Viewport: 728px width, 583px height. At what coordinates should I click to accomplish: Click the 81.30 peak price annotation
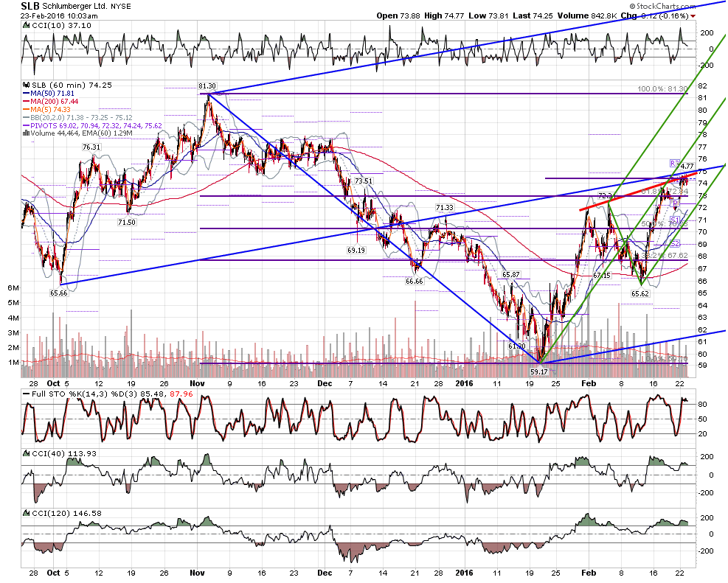coord(207,86)
